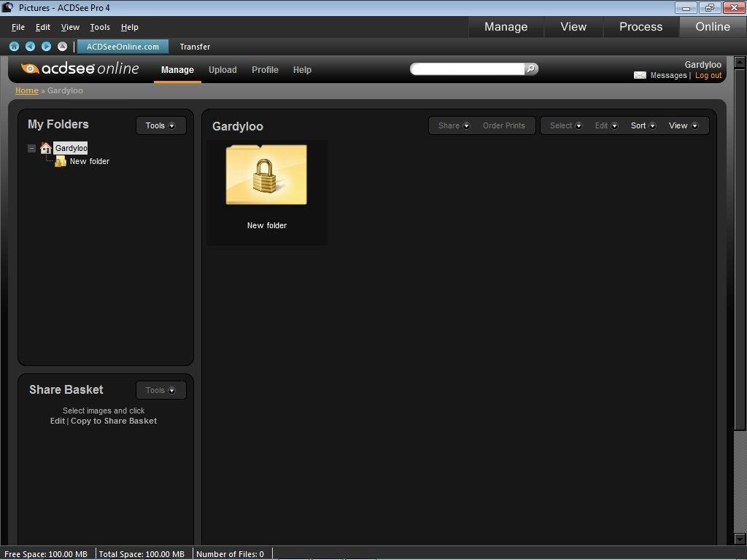Click the search magnifier icon
Image resolution: width=747 pixels, height=560 pixels.
[x=531, y=69]
